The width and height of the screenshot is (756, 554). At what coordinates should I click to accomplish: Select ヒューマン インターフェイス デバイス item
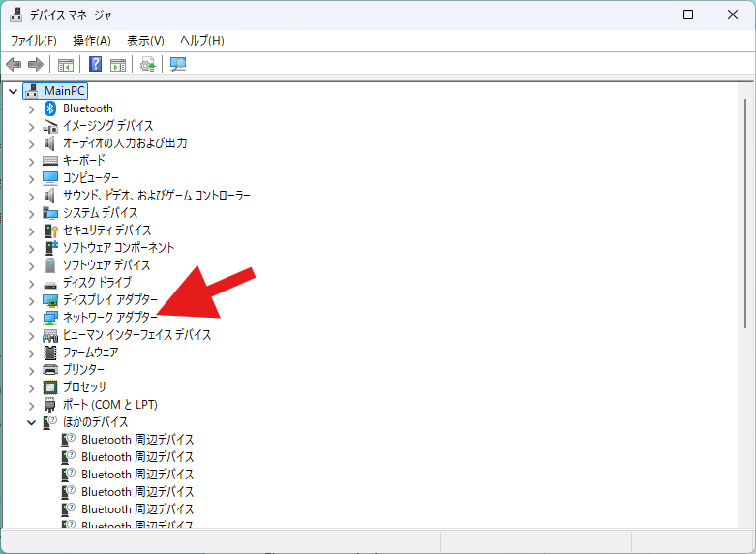(x=136, y=335)
